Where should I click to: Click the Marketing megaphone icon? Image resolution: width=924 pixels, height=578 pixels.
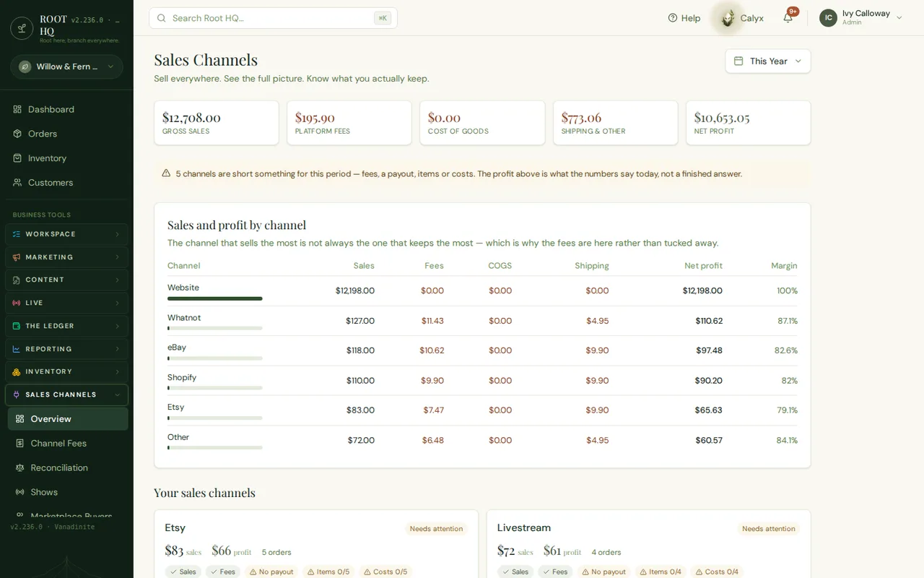(17, 257)
